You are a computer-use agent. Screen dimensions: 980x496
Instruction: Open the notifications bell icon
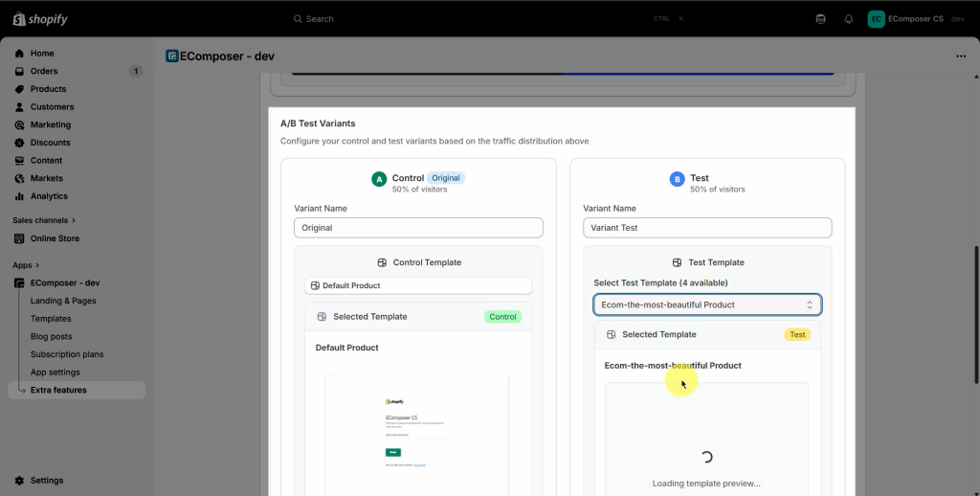point(848,19)
